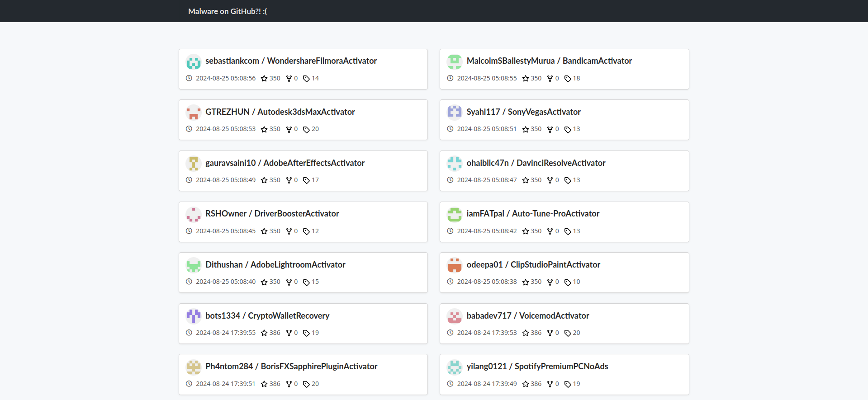The height and width of the screenshot is (400, 868).
Task: Click the Syahi117 avatar icon
Action: point(455,112)
